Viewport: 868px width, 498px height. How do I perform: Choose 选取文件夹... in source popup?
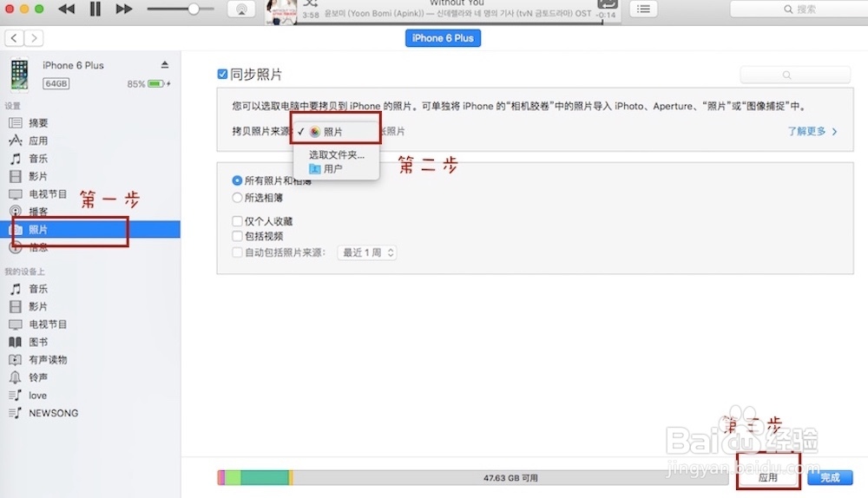click(337, 155)
